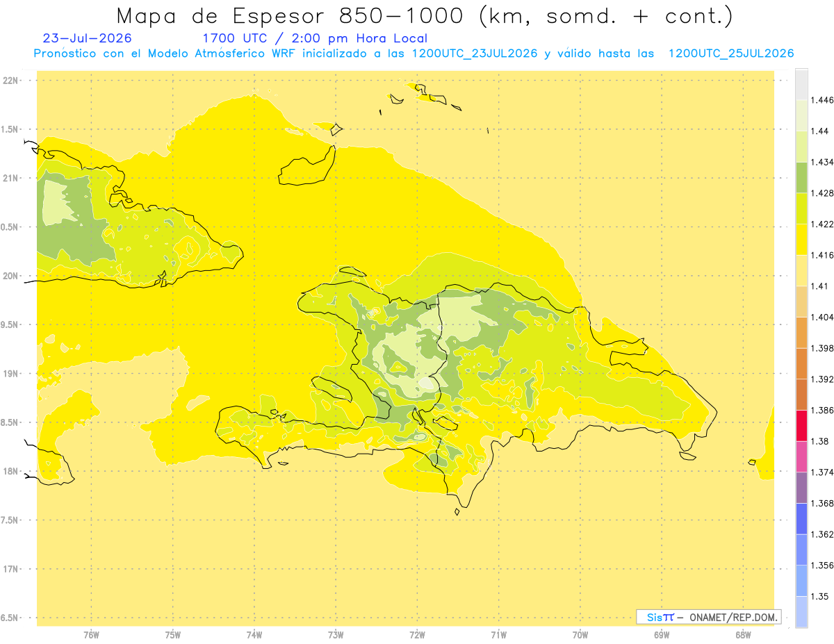Click the legend value "1.416"
Screen dimensions: 834x644
tap(822, 255)
